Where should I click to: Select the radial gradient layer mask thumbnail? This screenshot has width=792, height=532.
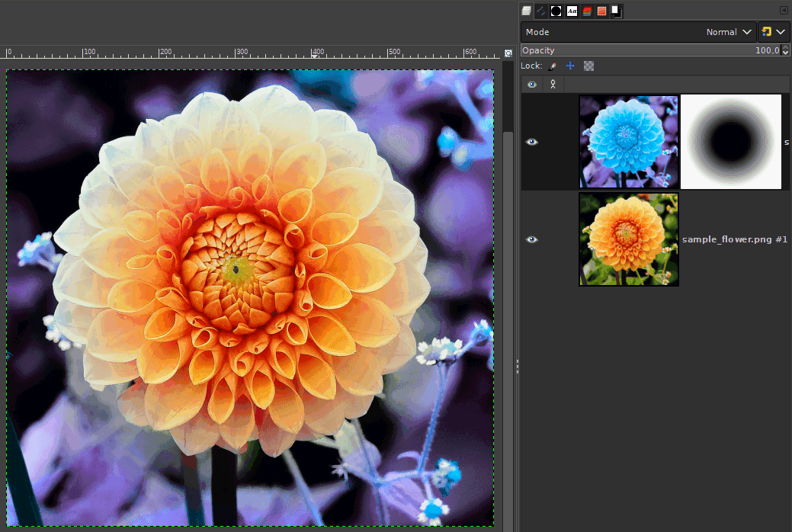click(x=731, y=142)
